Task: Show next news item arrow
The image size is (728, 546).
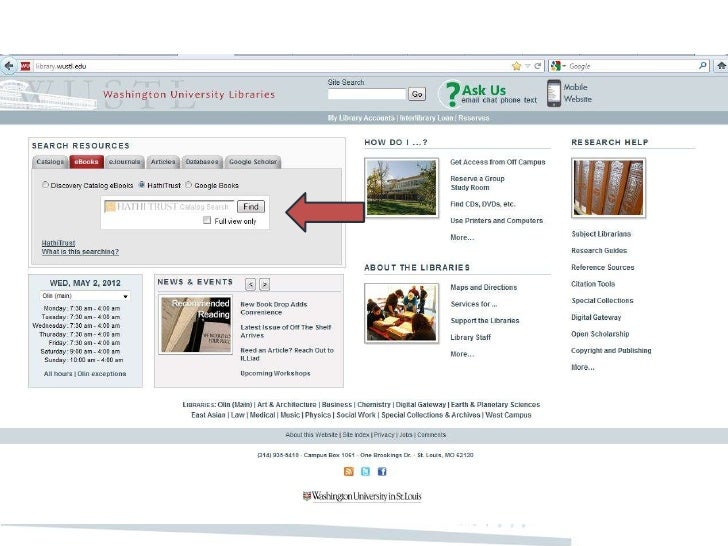Action: 265,284
